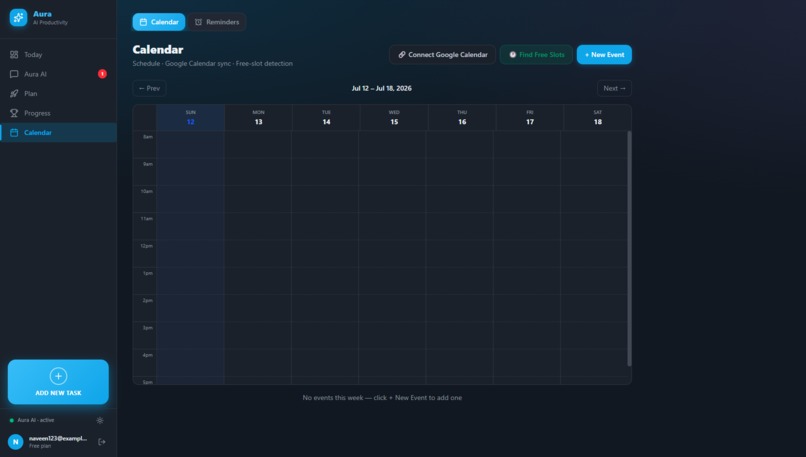This screenshot has height=457, width=806.
Task: Open the Progress section
Action: pyautogui.click(x=58, y=113)
